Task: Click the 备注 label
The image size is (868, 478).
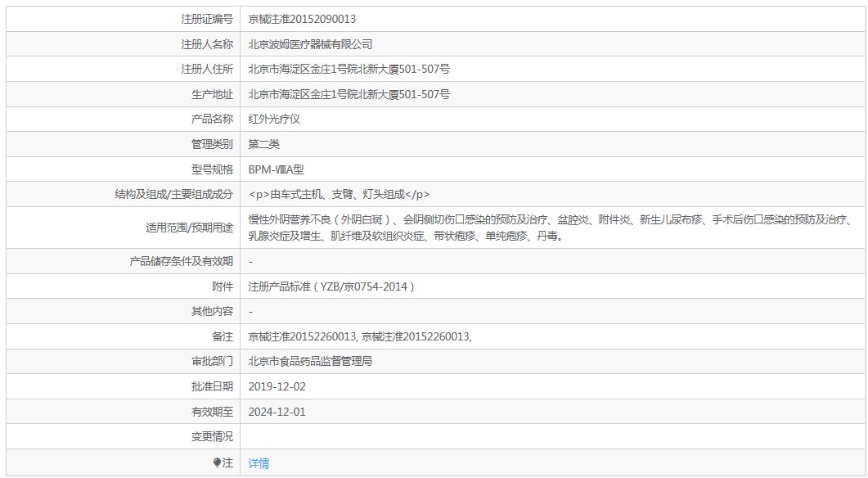Action: (223, 336)
